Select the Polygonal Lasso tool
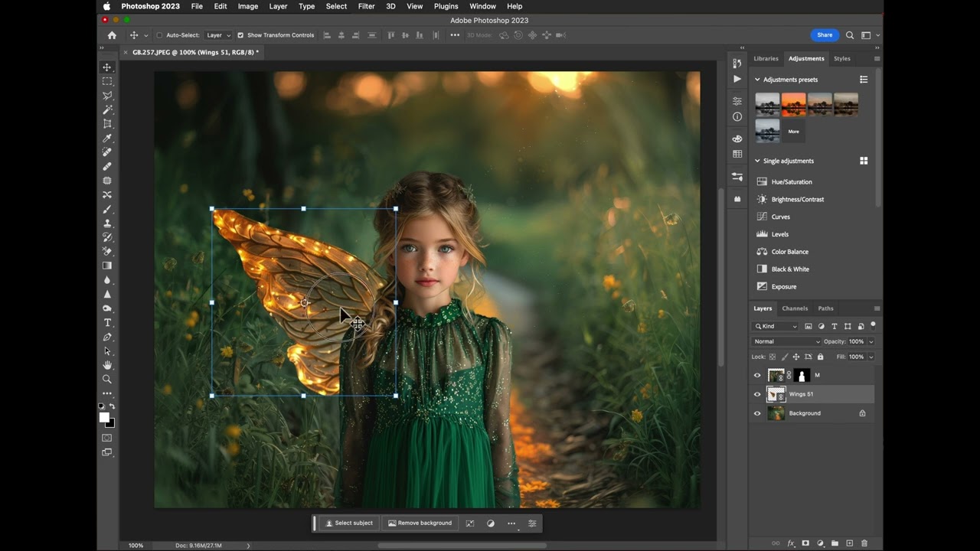The height and width of the screenshot is (551, 980). pos(107,96)
